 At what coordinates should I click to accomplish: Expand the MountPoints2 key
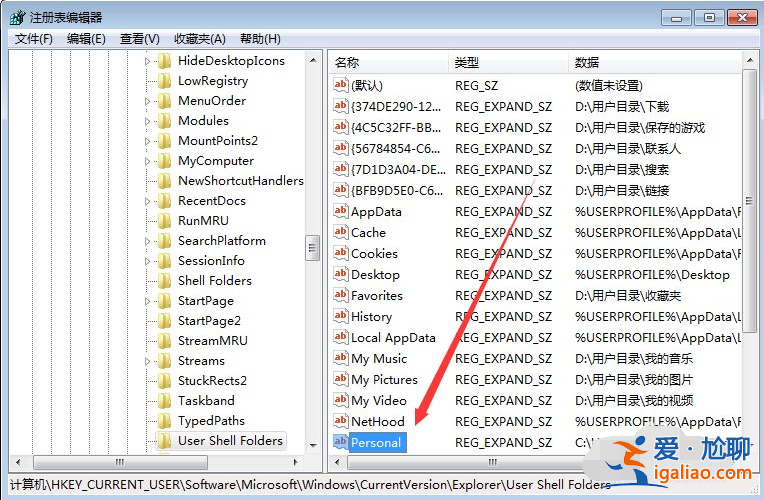147,141
